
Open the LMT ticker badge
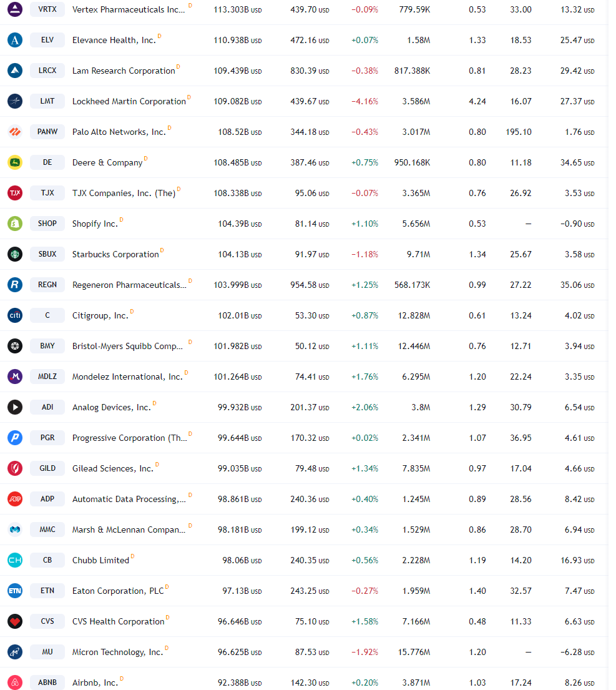click(47, 101)
